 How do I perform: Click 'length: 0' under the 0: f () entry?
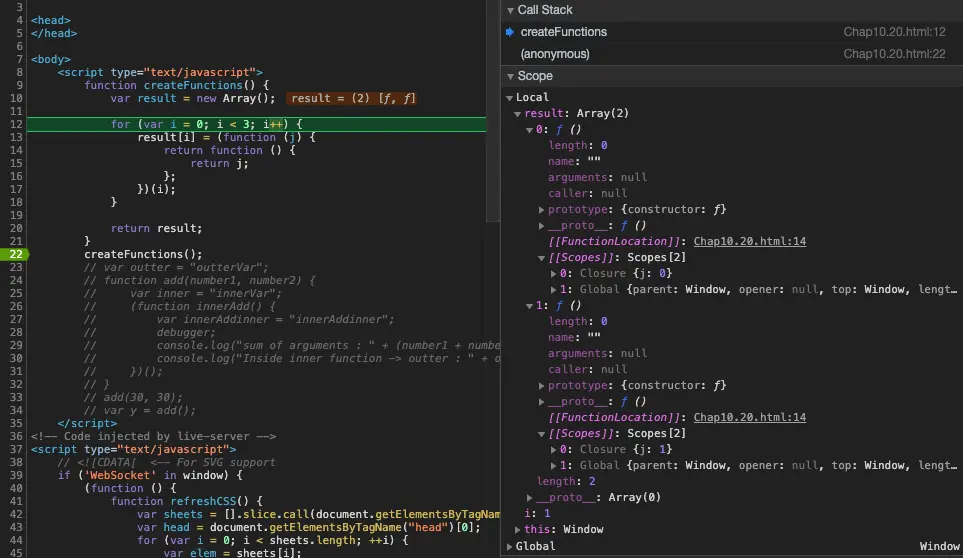click(578, 145)
